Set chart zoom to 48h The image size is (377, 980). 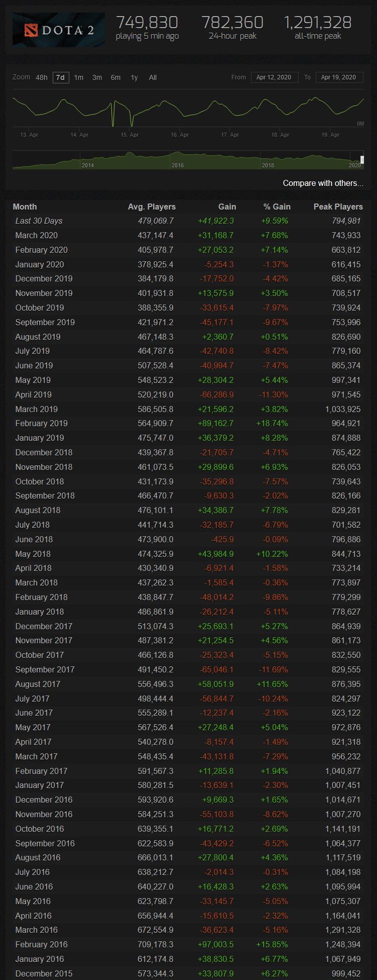(x=42, y=77)
